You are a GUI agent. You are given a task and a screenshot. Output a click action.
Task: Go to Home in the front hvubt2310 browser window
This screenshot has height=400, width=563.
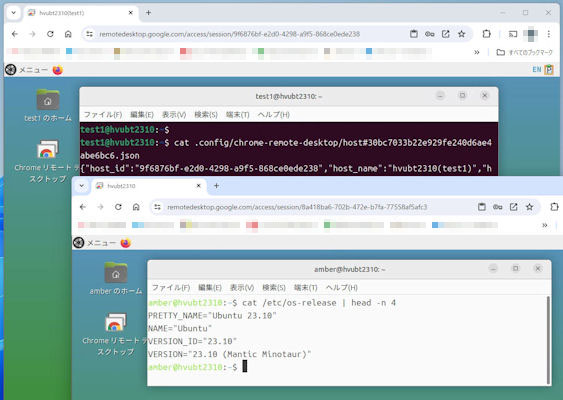click(x=136, y=207)
